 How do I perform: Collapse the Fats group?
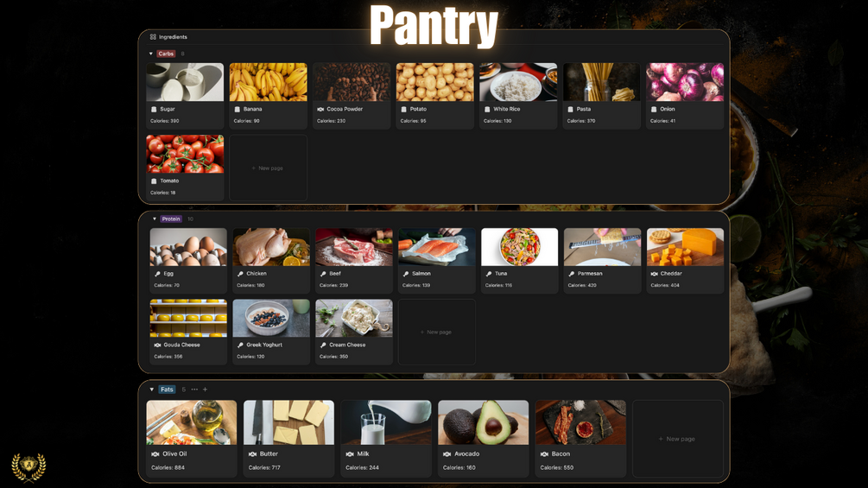coord(151,390)
